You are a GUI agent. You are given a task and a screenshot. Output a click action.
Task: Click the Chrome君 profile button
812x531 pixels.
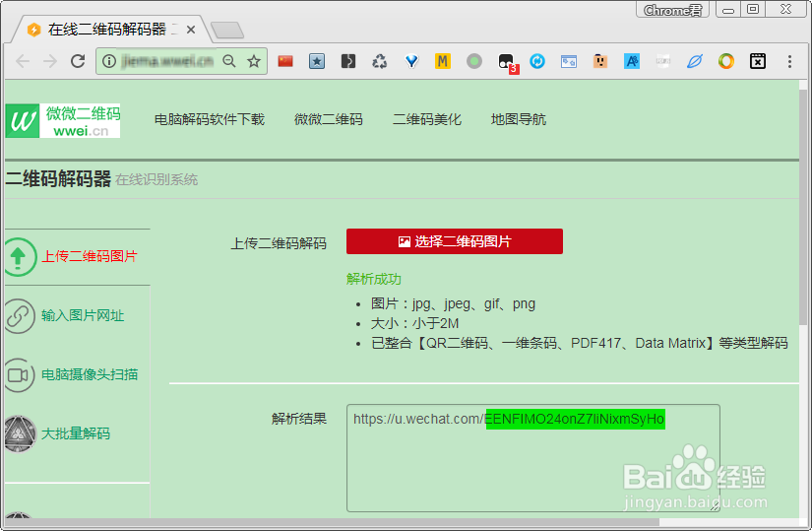[672, 10]
